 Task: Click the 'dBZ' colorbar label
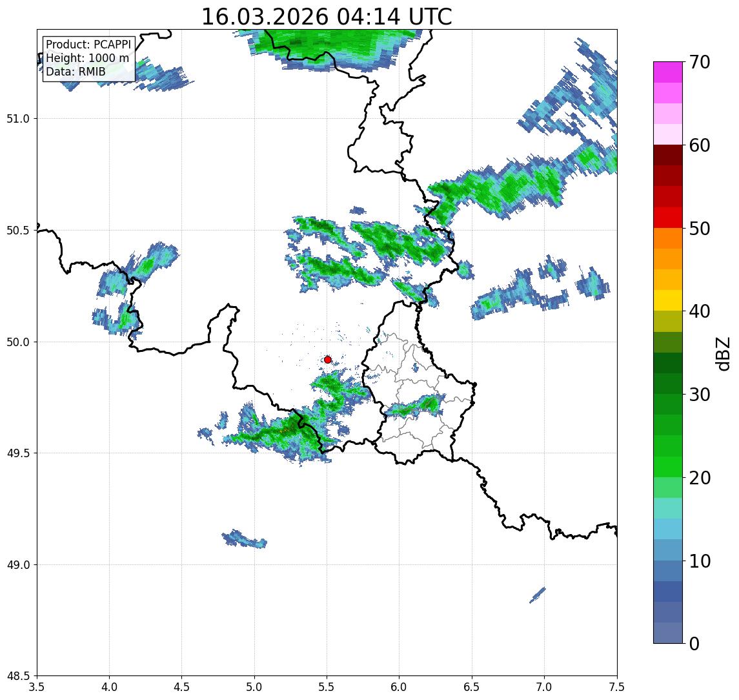[x=723, y=353]
